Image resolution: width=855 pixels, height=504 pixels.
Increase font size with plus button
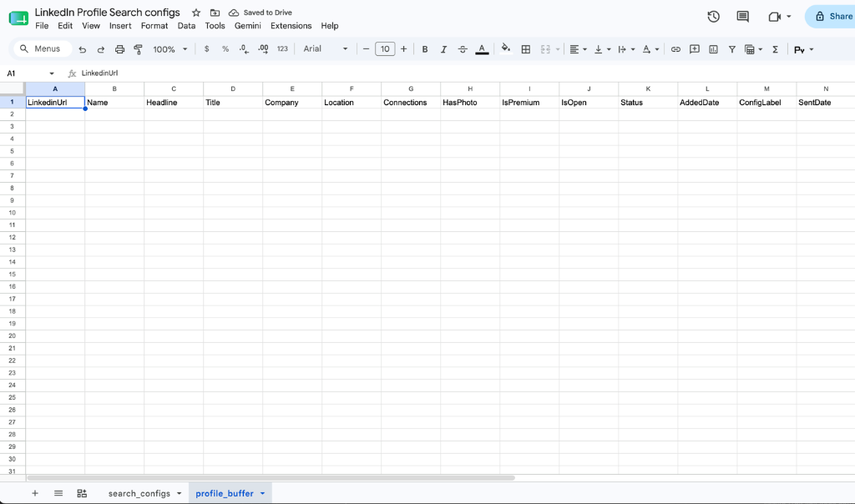tap(403, 49)
